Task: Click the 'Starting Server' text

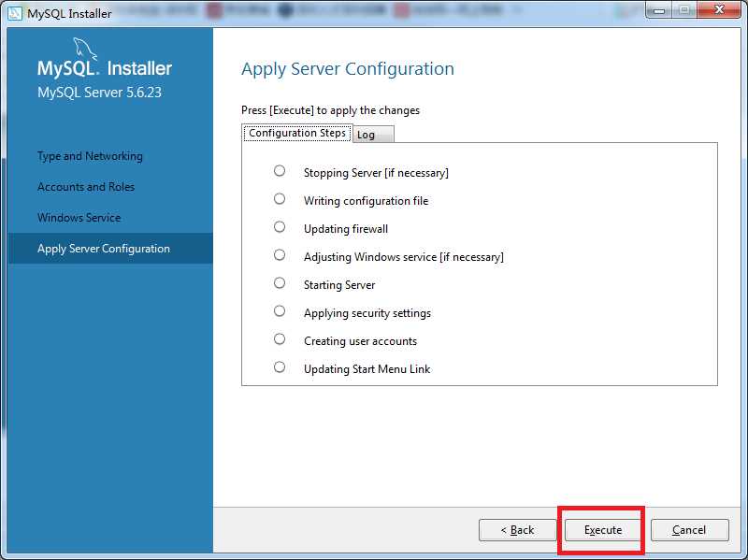Action: pos(339,285)
